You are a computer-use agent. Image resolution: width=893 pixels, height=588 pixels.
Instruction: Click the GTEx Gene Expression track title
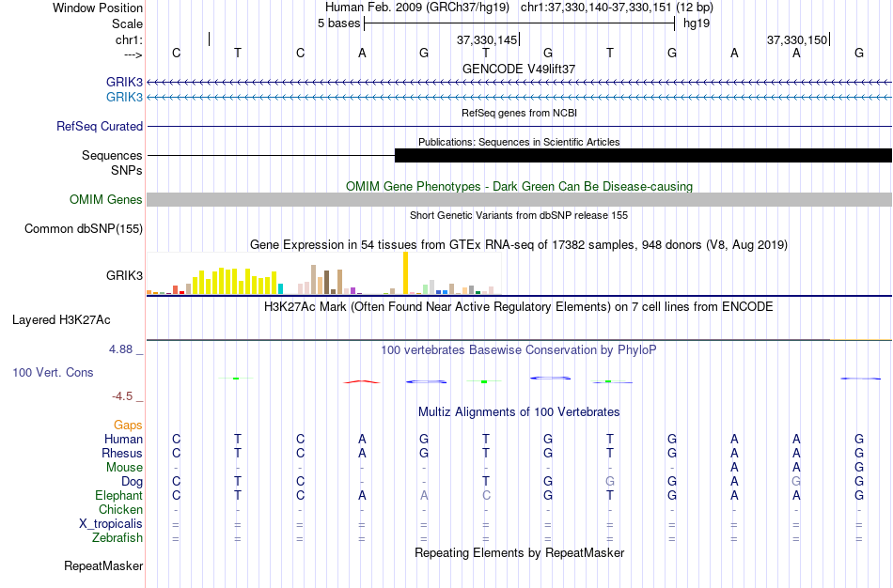pos(519,245)
